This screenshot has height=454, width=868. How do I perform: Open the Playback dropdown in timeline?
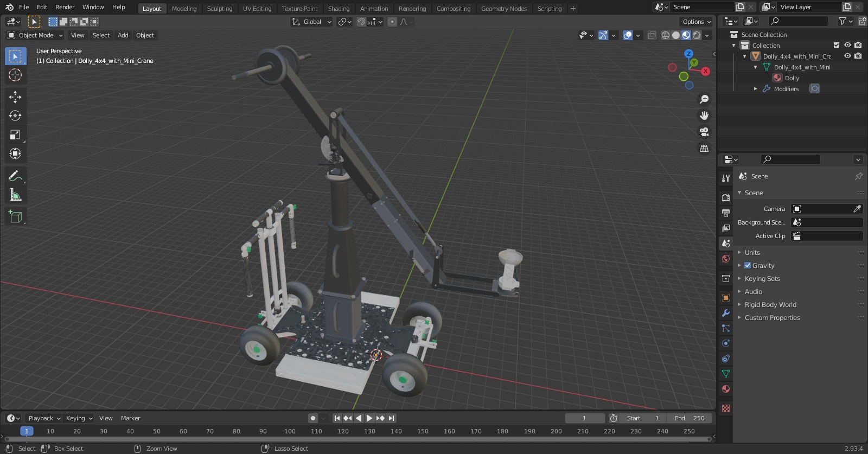point(44,418)
